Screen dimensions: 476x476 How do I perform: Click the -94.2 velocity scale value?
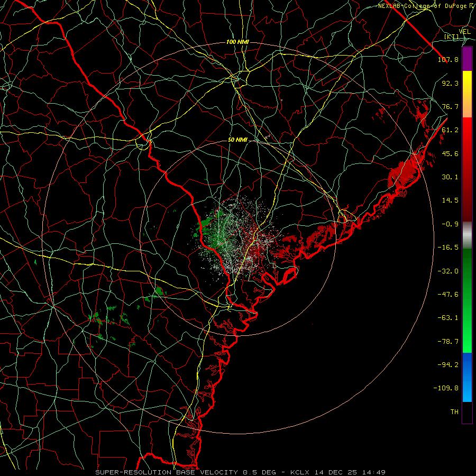tap(448, 365)
